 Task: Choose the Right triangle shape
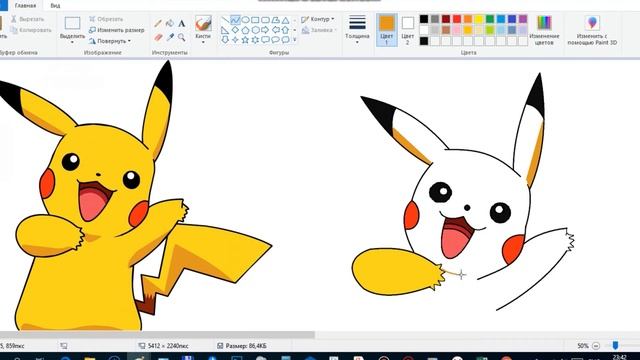tap(225, 30)
